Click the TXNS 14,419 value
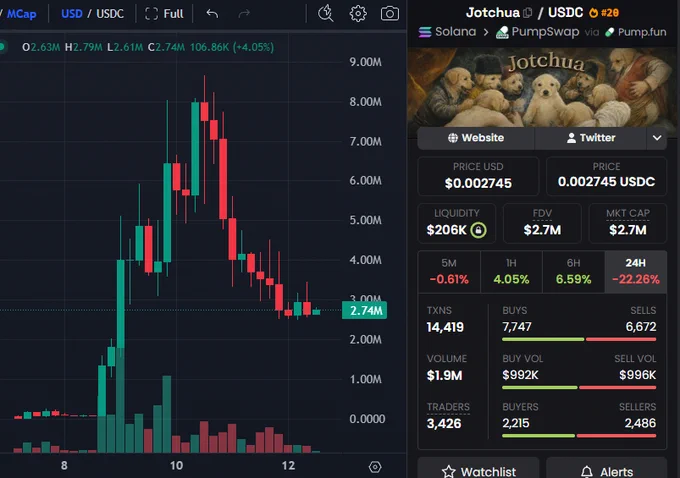The image size is (680, 478). 445,327
